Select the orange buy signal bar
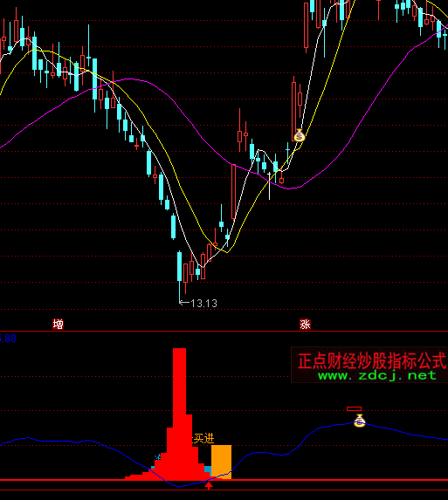448x500 pixels. coord(221,462)
